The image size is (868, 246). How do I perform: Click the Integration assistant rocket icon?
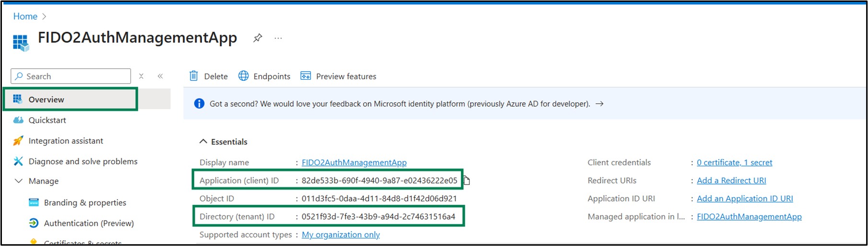[18, 141]
